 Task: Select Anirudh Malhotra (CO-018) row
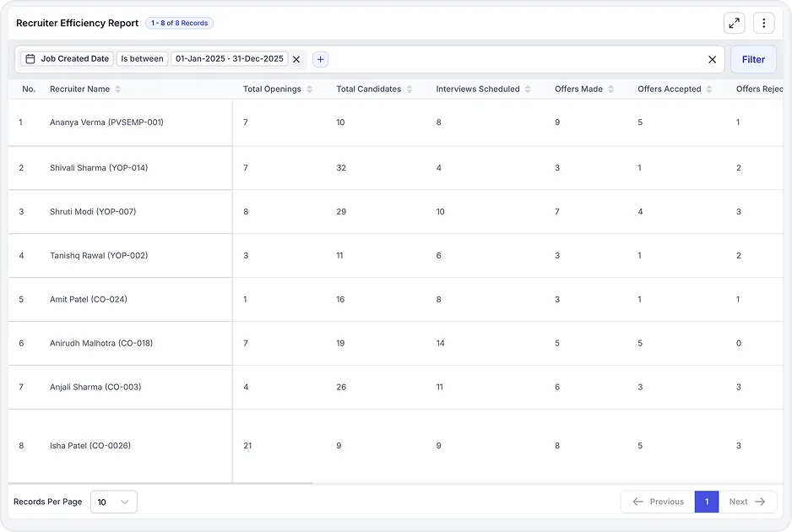coord(395,344)
